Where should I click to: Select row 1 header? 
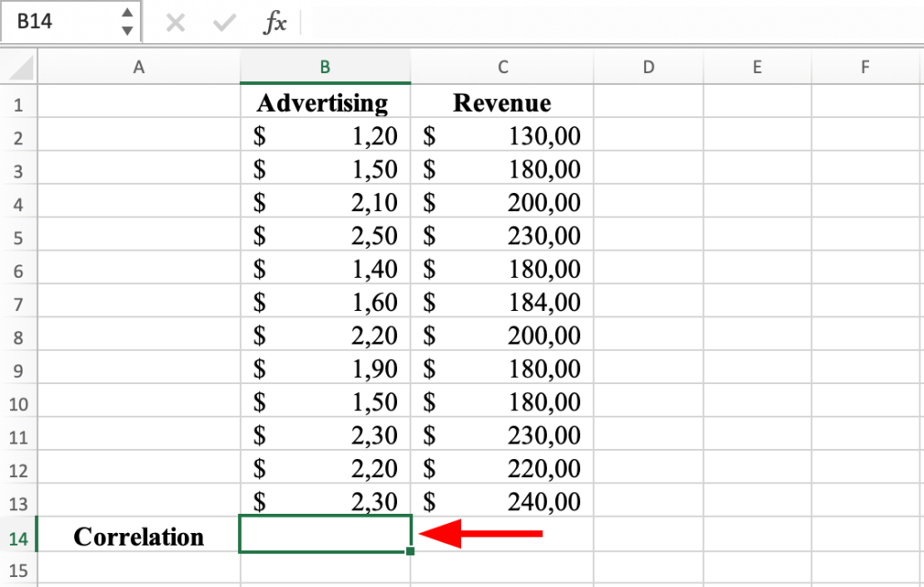coord(17,103)
